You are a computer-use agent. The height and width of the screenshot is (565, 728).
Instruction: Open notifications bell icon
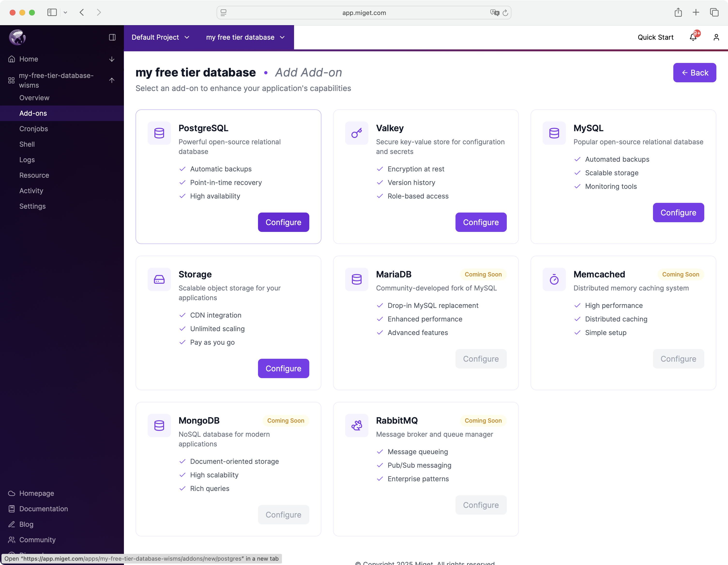pos(693,37)
